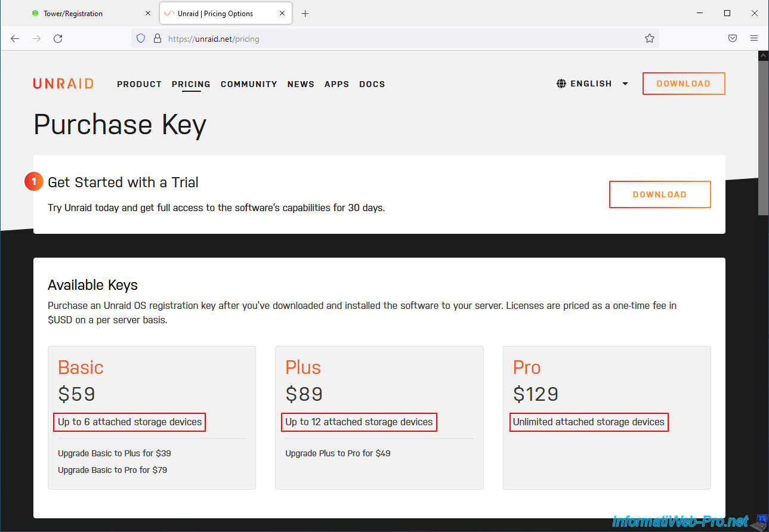Click the Unraid logo
The width and height of the screenshot is (769, 532).
coord(63,84)
